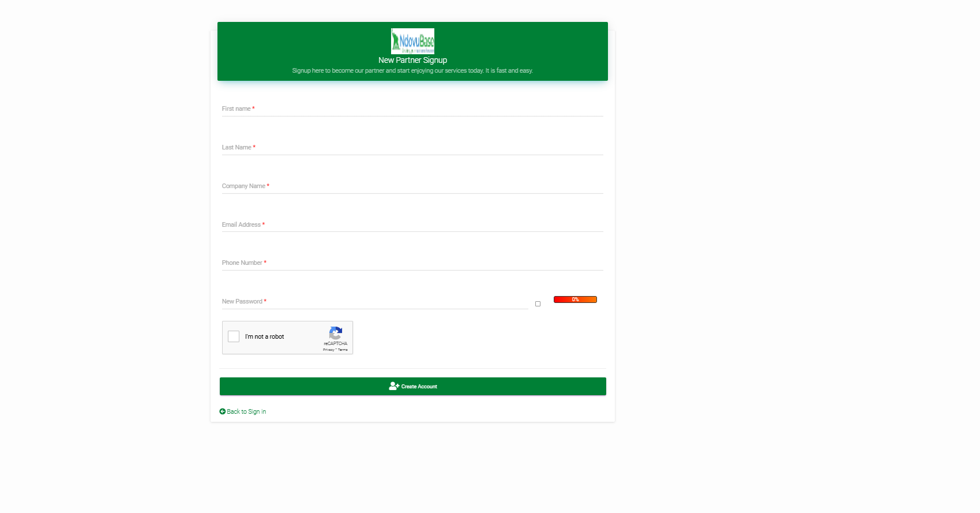The width and height of the screenshot is (980, 513).
Task: Focus the First name input field
Action: tap(412, 108)
